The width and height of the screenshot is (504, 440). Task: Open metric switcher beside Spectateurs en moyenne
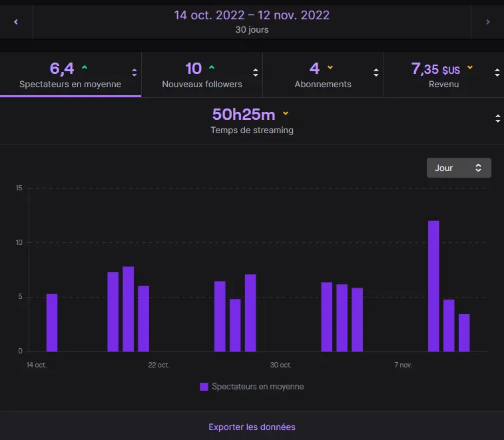coord(134,73)
